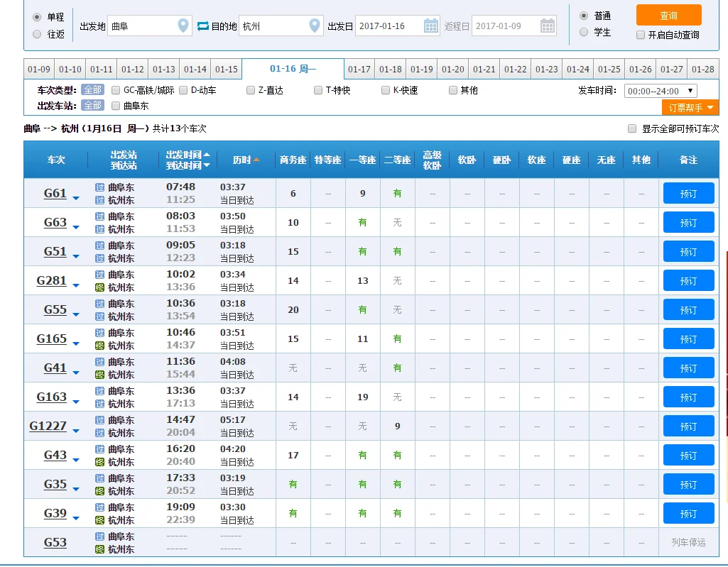Expand the G61 train details arrow

(x=76, y=198)
